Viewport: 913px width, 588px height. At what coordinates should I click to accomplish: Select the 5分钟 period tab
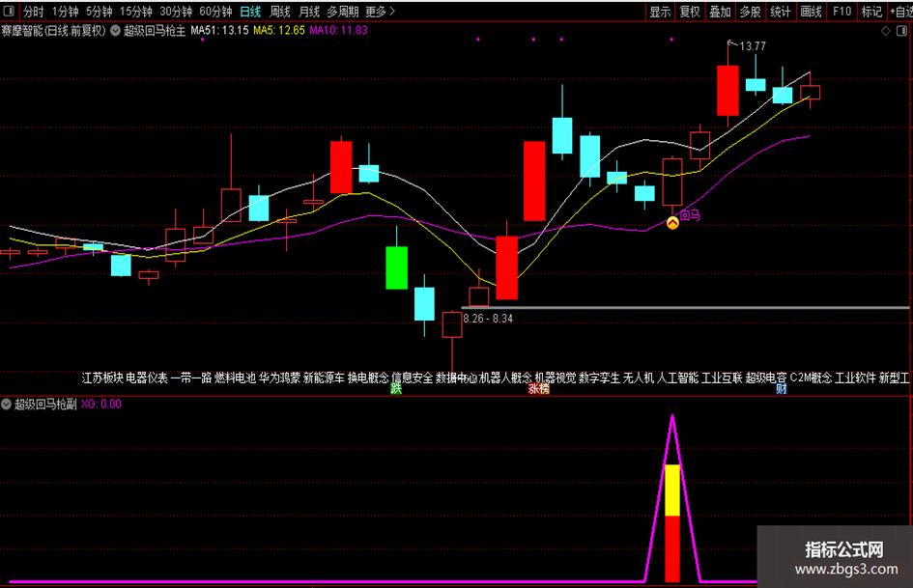click(x=99, y=12)
